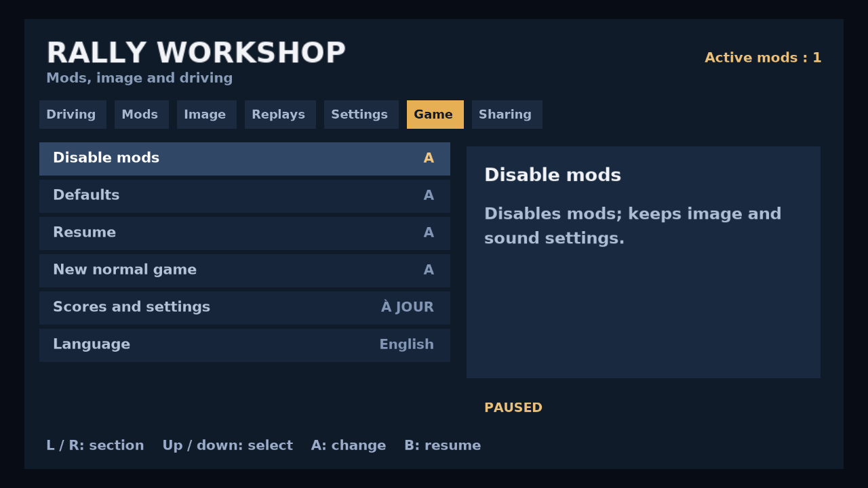Screen dimensions: 868x488
Task: Open the Mods tab
Action: coord(142,115)
